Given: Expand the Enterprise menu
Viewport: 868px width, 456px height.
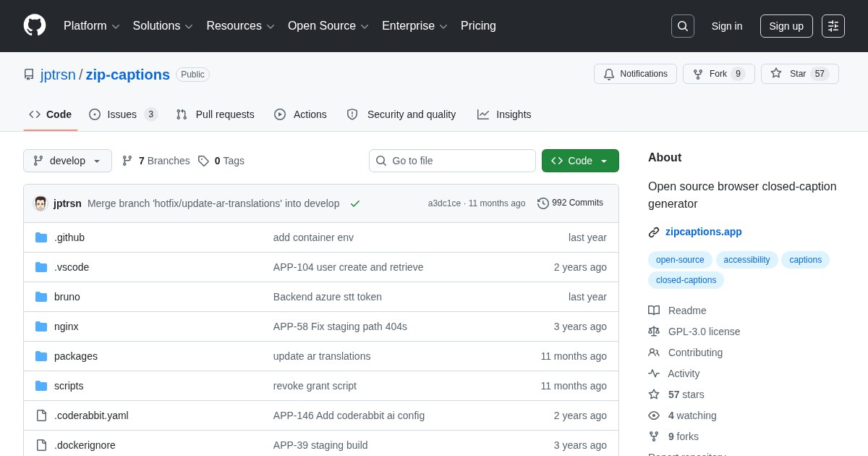Looking at the screenshot, I should [x=414, y=26].
